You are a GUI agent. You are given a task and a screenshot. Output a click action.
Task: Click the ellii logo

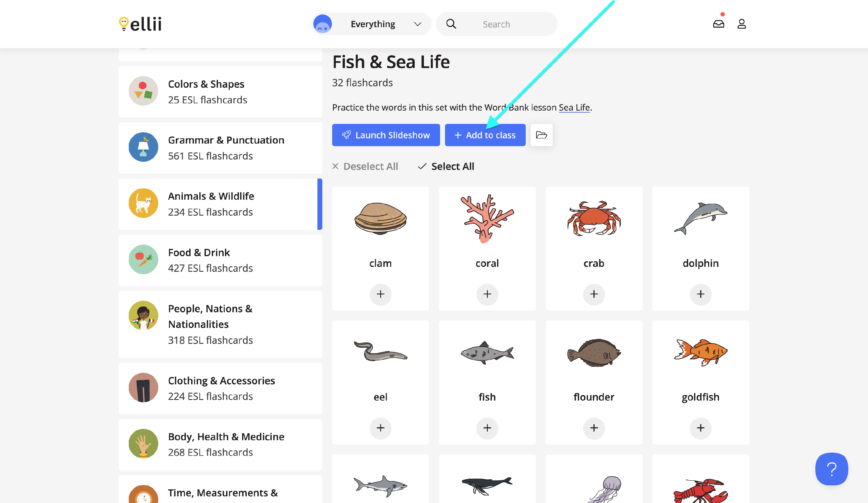(140, 24)
